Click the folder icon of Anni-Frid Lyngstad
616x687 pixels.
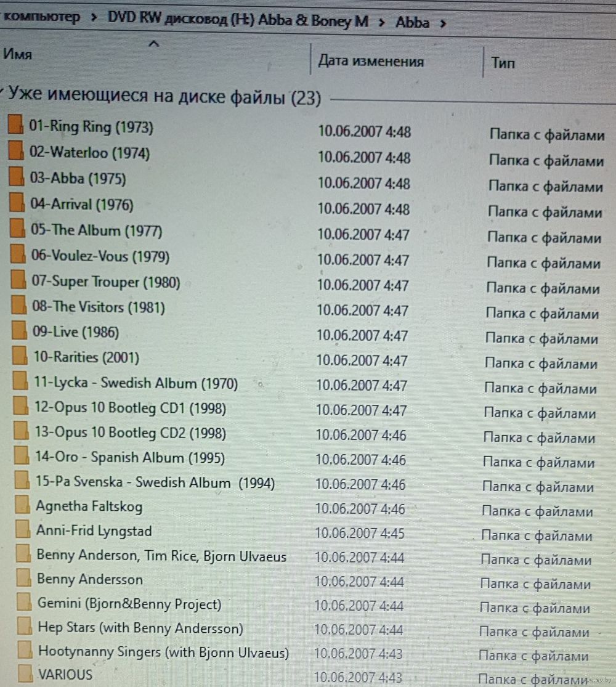coord(23,529)
